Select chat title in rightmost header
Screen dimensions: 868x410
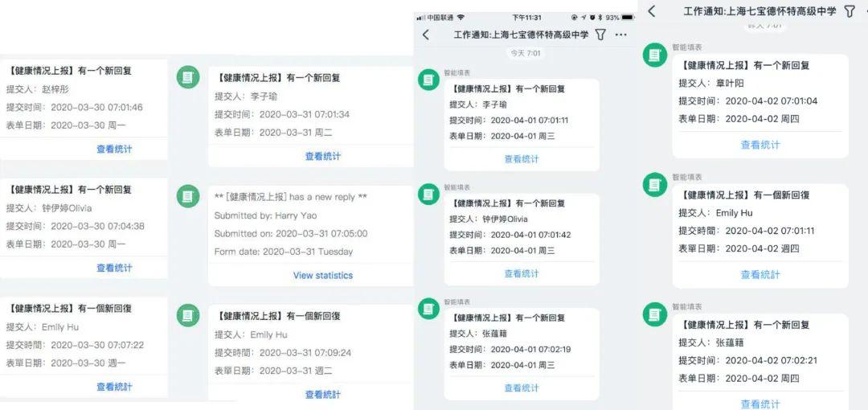point(760,11)
